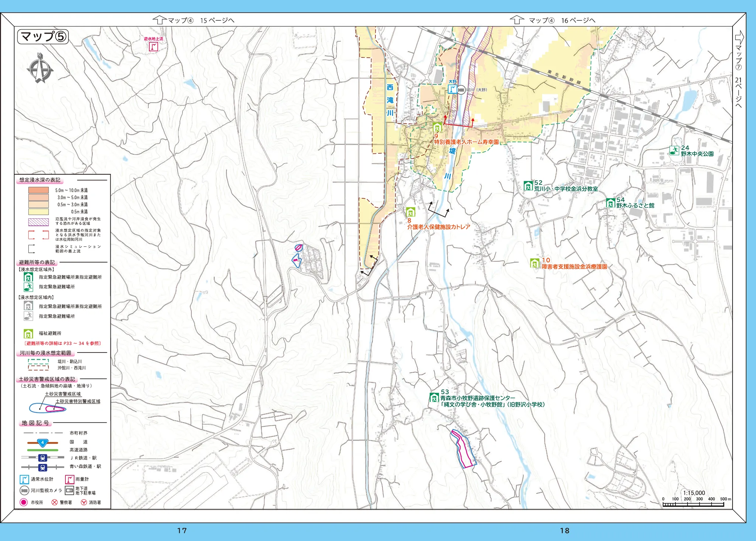This screenshot has height=541, width=756.
Task: Click the 市町村界 legend label
Action: pos(79,433)
